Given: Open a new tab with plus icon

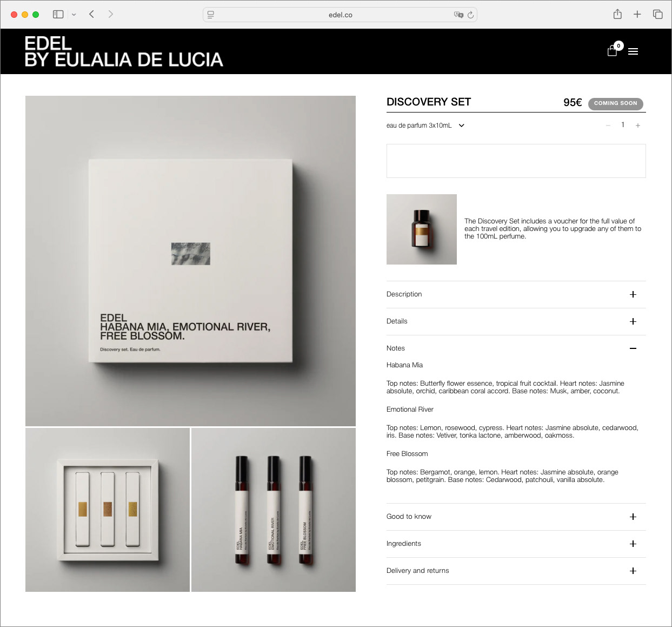Looking at the screenshot, I should [637, 15].
